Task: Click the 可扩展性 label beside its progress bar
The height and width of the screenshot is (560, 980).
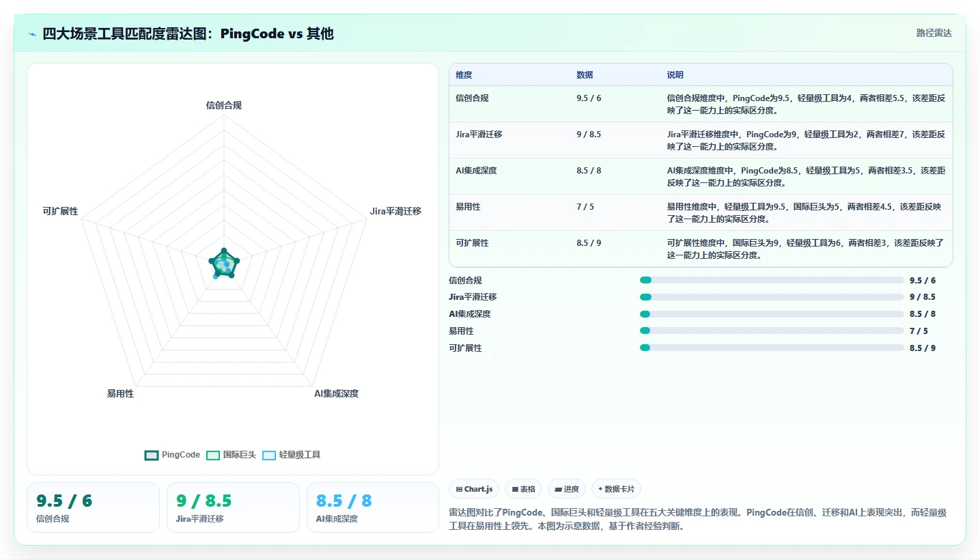Action: pos(465,348)
